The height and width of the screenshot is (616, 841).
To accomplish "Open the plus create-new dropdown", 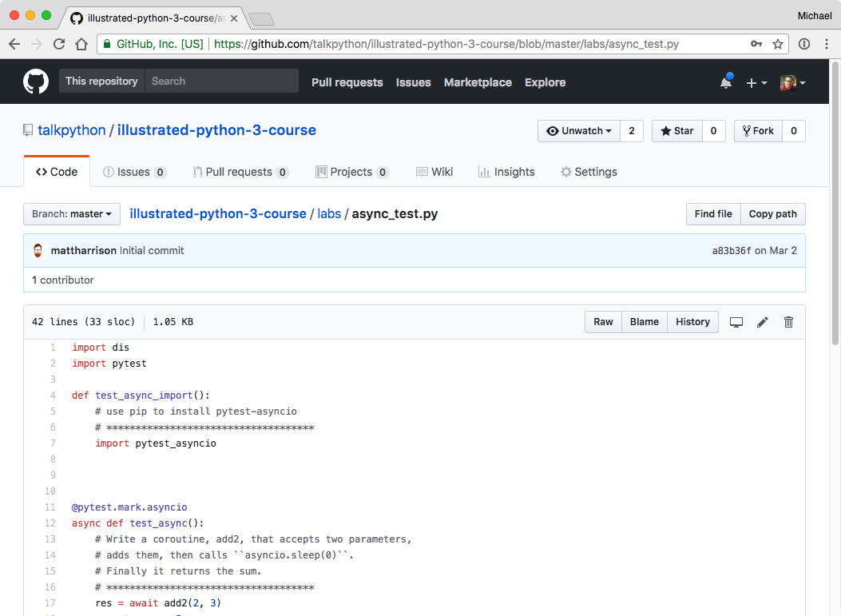I will point(756,82).
